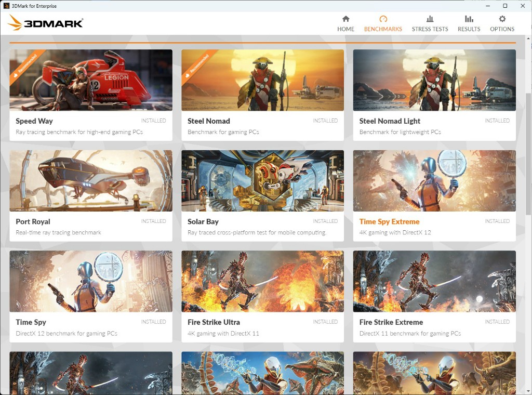Viewport: 532px width, 395px height.
Task: Open the Options gear icon
Action: pyautogui.click(x=502, y=19)
